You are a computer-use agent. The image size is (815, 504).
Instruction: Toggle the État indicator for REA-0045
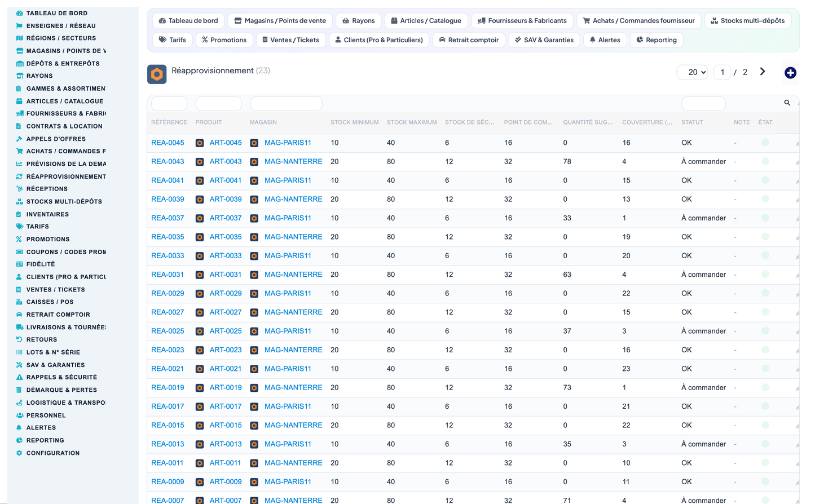pyautogui.click(x=765, y=143)
